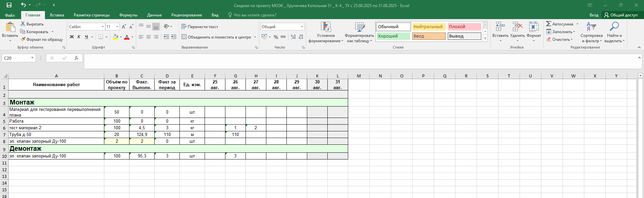The height and width of the screenshot is (198, 644).
Task: Click the Вход sign-in link
Action: pos(594,15)
